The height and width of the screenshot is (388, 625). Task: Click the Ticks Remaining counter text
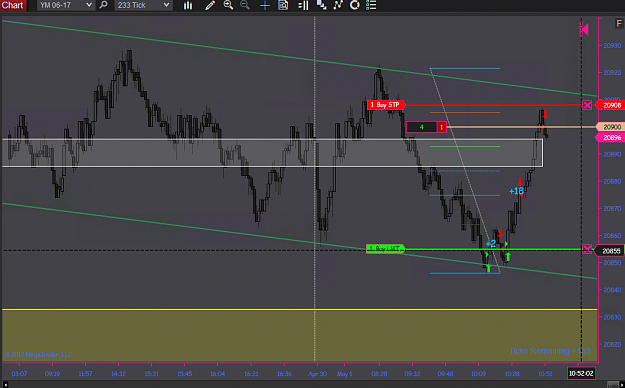[x=550, y=351]
